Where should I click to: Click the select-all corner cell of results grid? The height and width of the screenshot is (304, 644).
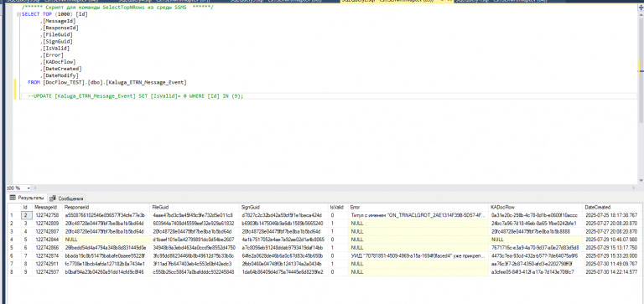14,207
